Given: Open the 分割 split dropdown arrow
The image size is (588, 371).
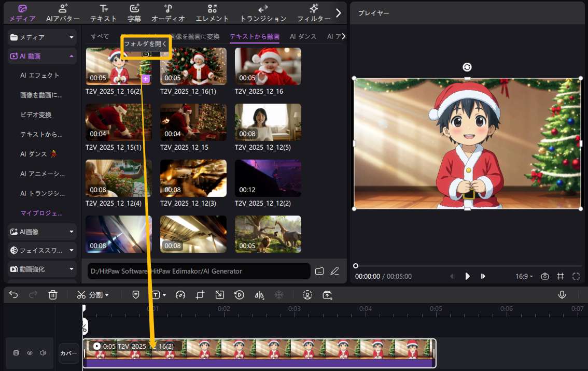Looking at the screenshot, I should [x=108, y=295].
